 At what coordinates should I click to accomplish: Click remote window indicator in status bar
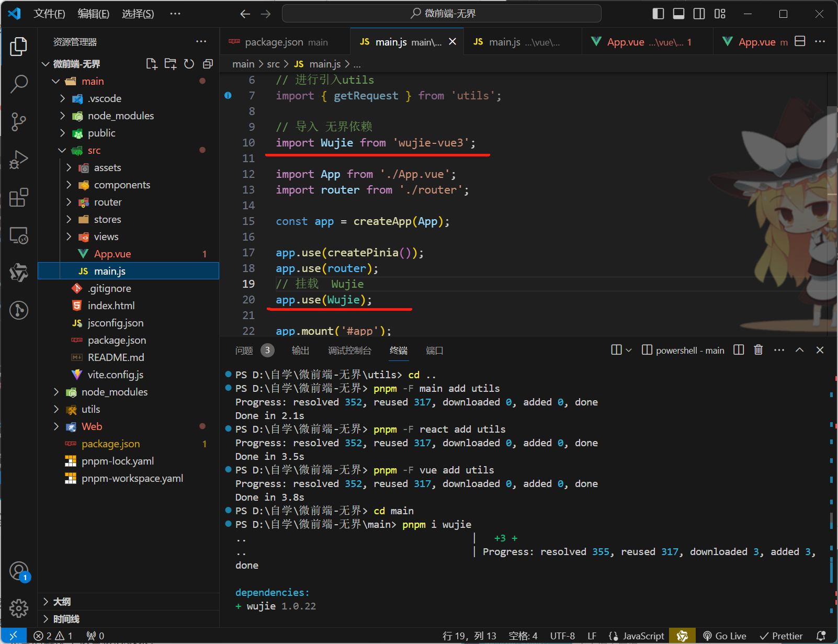(x=14, y=636)
